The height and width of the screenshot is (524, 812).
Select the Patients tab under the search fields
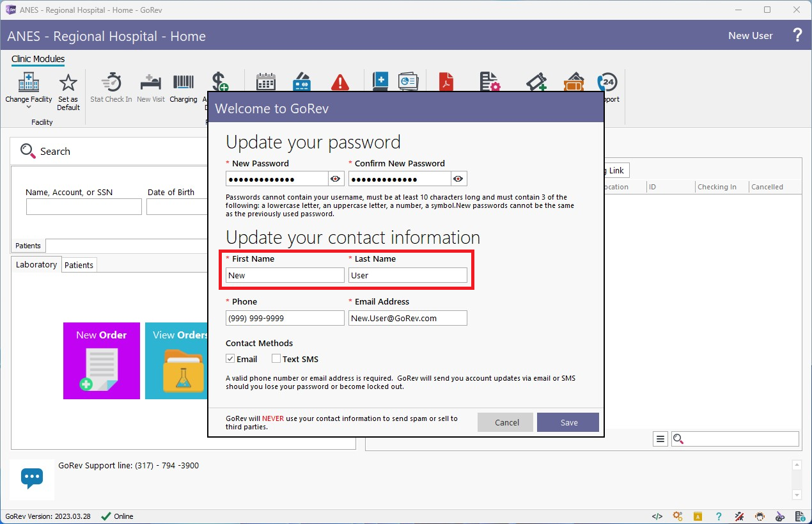(x=28, y=246)
